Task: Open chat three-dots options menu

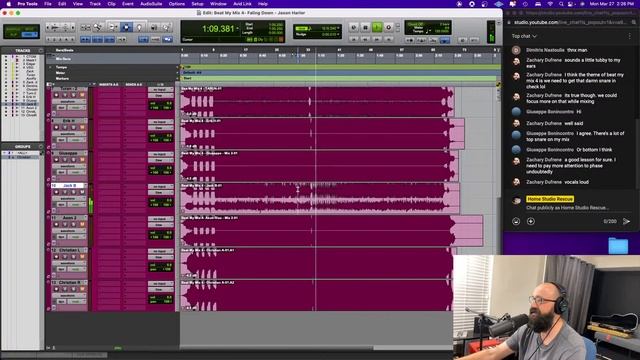Action: click(629, 36)
